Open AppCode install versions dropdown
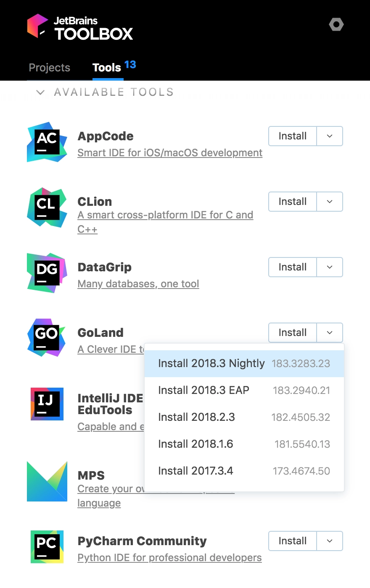This screenshot has width=370, height=588. point(330,136)
